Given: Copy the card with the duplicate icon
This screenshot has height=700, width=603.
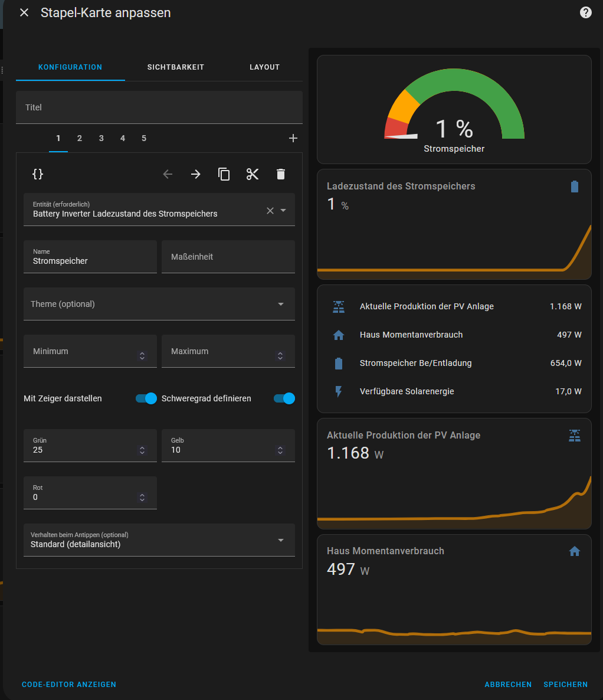Looking at the screenshot, I should [224, 174].
